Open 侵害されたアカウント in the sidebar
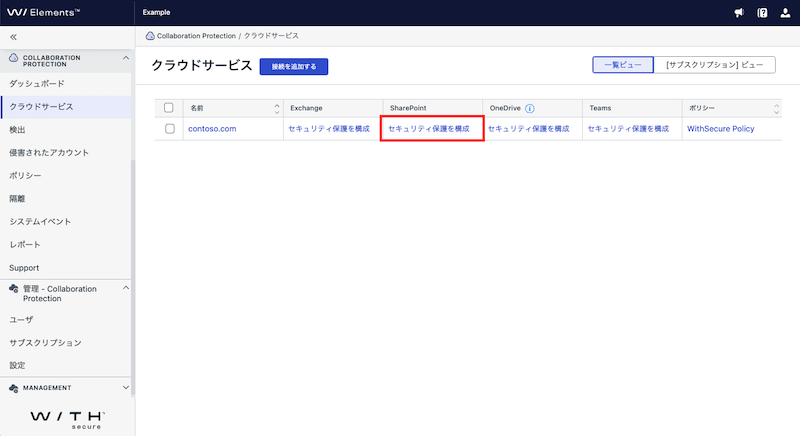This screenshot has width=800, height=436. (65, 152)
